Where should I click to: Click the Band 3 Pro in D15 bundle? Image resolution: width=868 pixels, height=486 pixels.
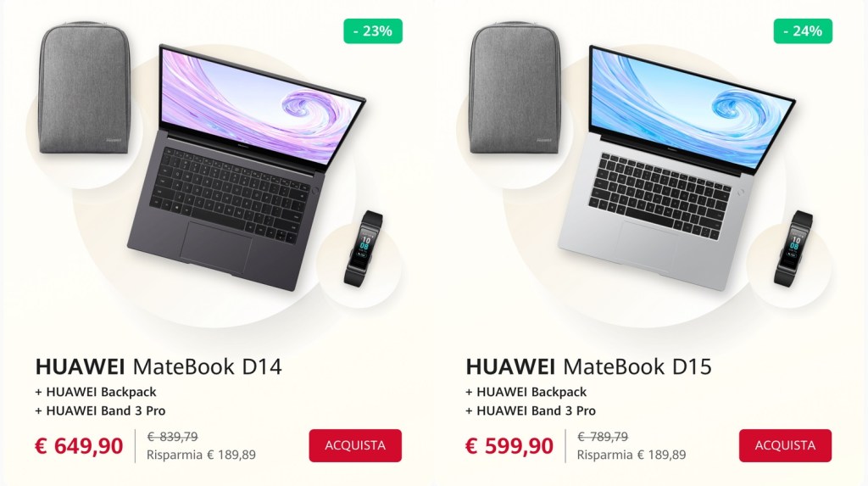793,249
